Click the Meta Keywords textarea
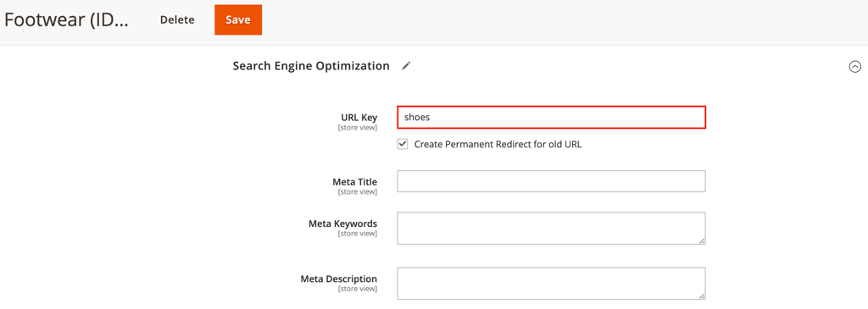 tap(551, 229)
